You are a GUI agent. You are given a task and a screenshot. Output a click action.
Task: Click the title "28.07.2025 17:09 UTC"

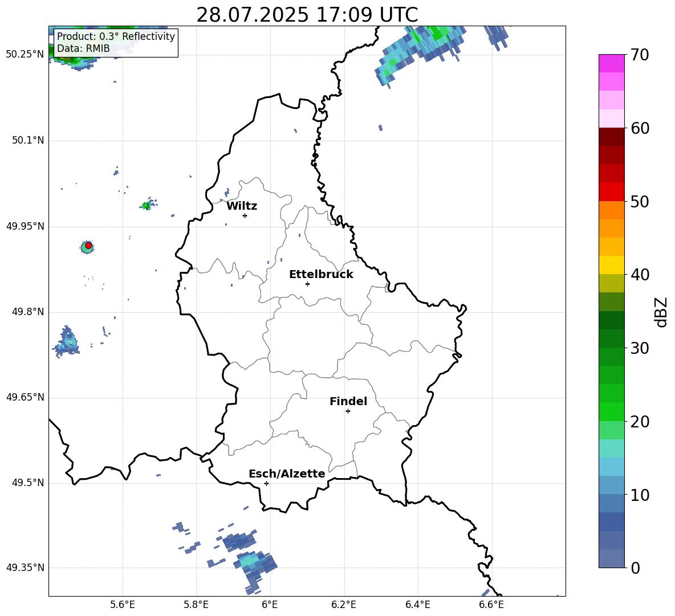click(x=307, y=15)
